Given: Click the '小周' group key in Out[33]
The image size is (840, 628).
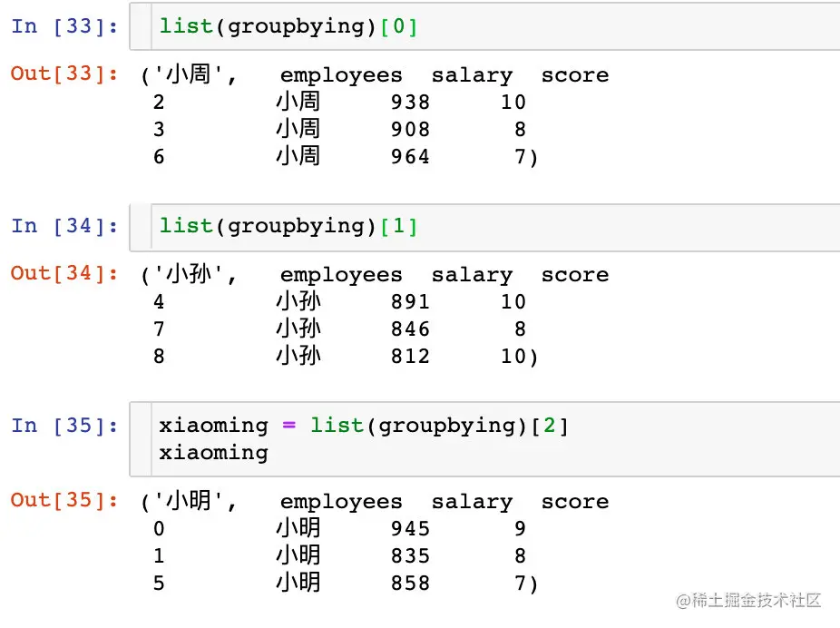Looking at the screenshot, I should (x=188, y=74).
